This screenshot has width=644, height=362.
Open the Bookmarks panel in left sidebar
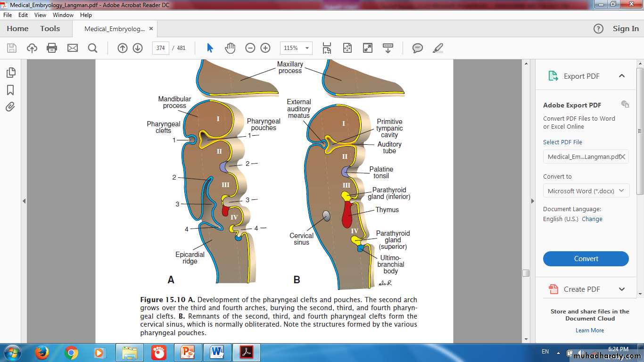pos(10,90)
